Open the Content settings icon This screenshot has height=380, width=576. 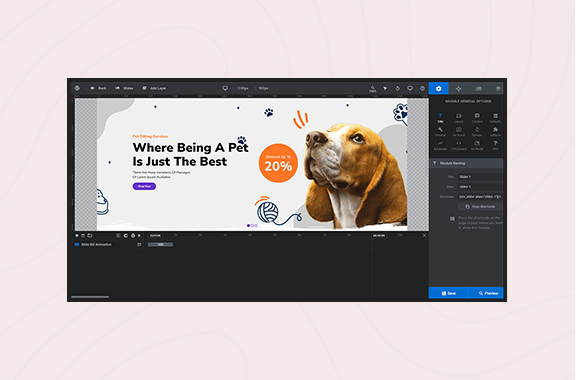(477, 118)
